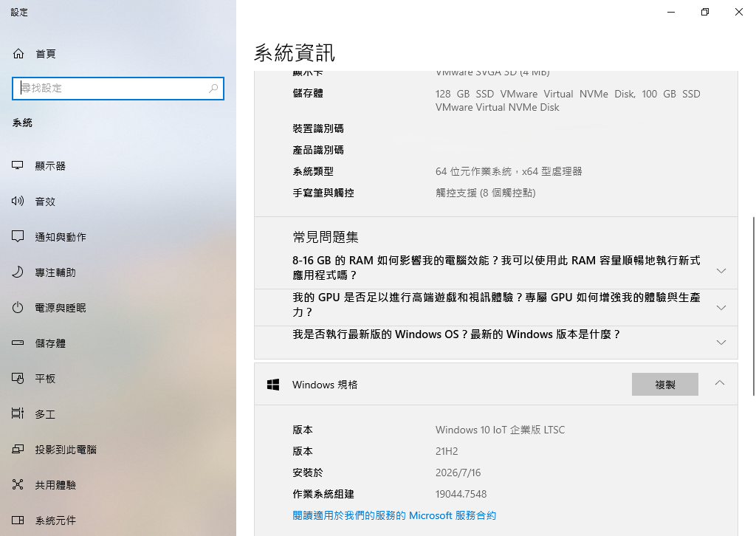Open 專注輔助 moon icon
The height and width of the screenshot is (536, 756).
click(x=18, y=272)
